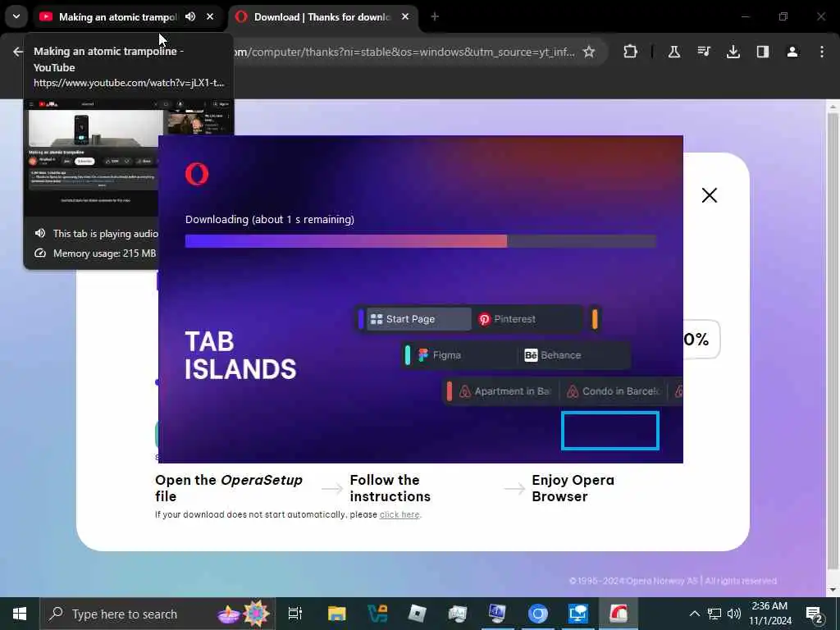This screenshot has height=630, width=840.
Task: Click the 'Downloading (about 1 s remaining)' text
Action: click(x=269, y=219)
